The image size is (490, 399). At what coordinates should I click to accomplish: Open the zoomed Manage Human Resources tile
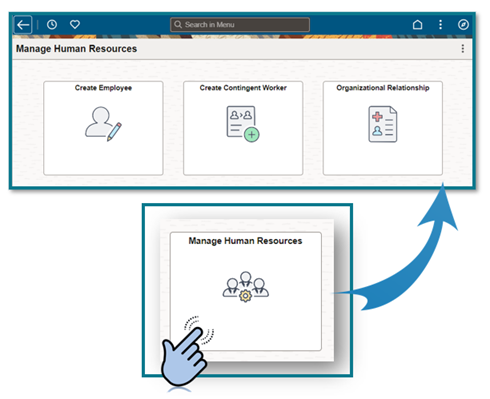pos(246,291)
